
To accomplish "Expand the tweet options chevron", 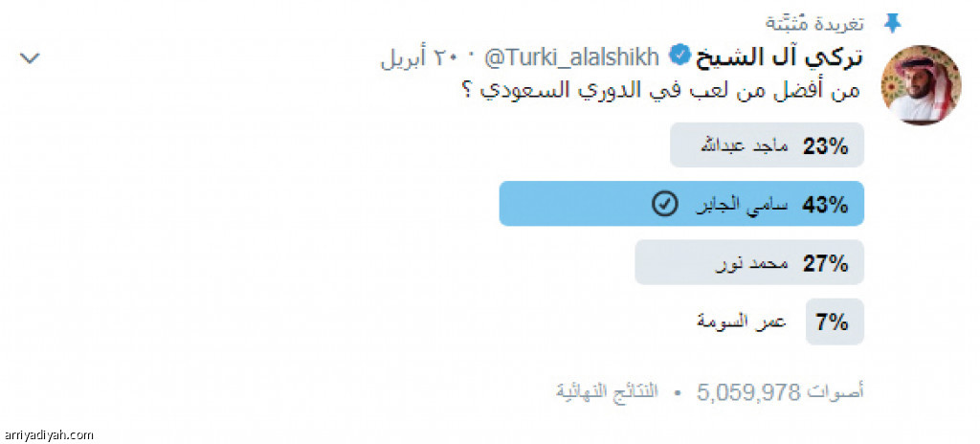I will [30, 58].
